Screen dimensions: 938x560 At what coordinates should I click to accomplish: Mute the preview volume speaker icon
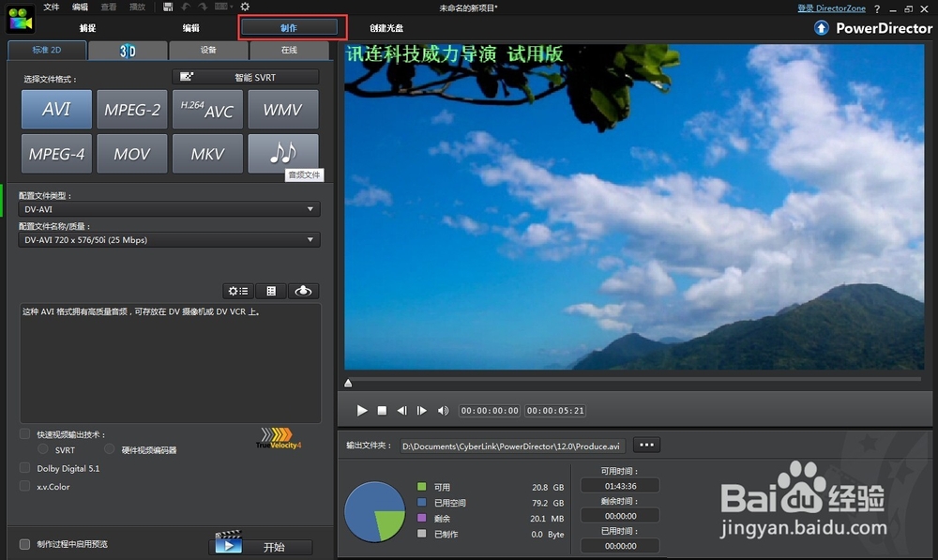(444, 411)
